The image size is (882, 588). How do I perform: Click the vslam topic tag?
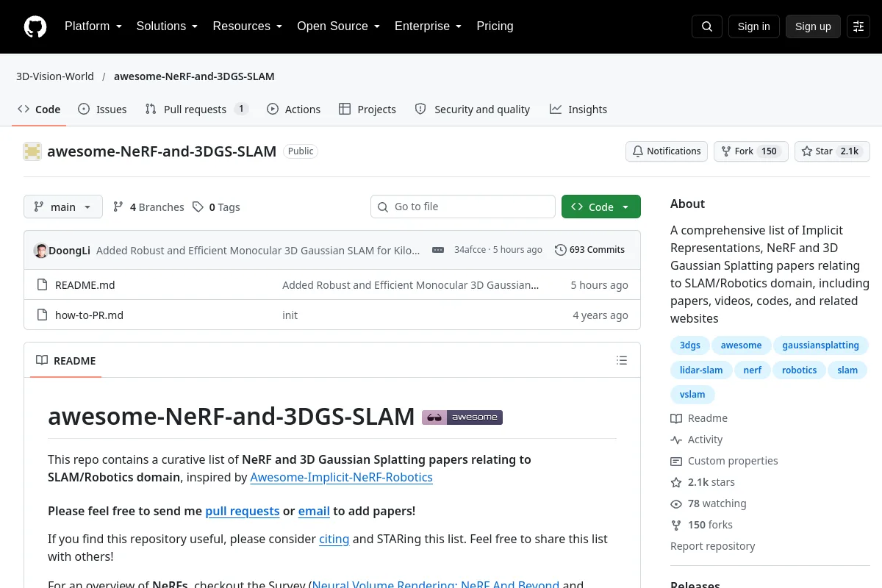coord(692,395)
